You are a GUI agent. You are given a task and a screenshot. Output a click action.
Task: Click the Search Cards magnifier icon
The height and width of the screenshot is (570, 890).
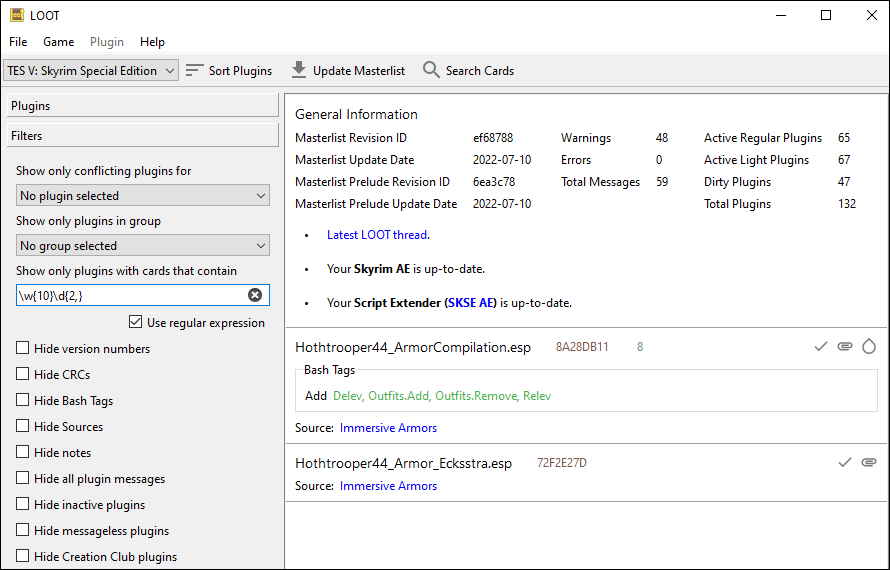[431, 70]
